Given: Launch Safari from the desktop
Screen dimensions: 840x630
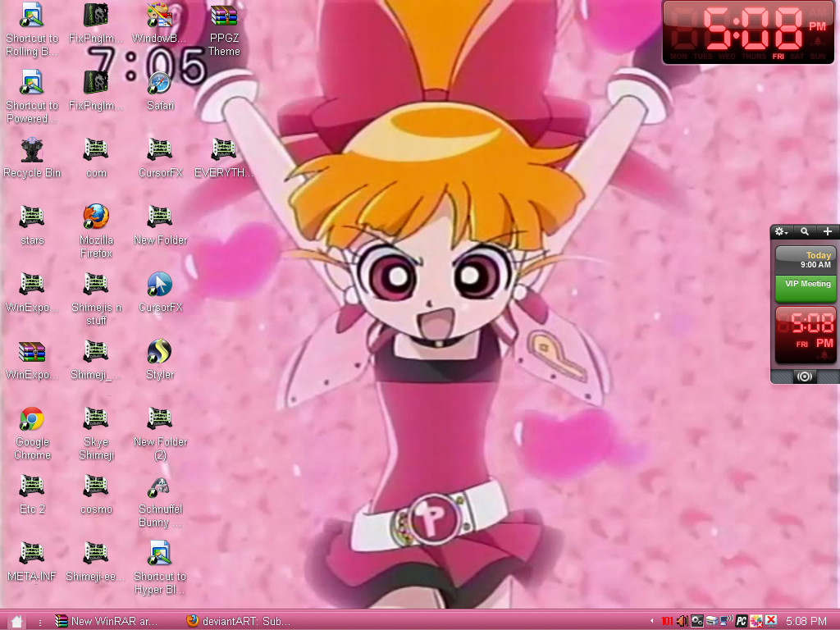Looking at the screenshot, I should pos(160,91).
